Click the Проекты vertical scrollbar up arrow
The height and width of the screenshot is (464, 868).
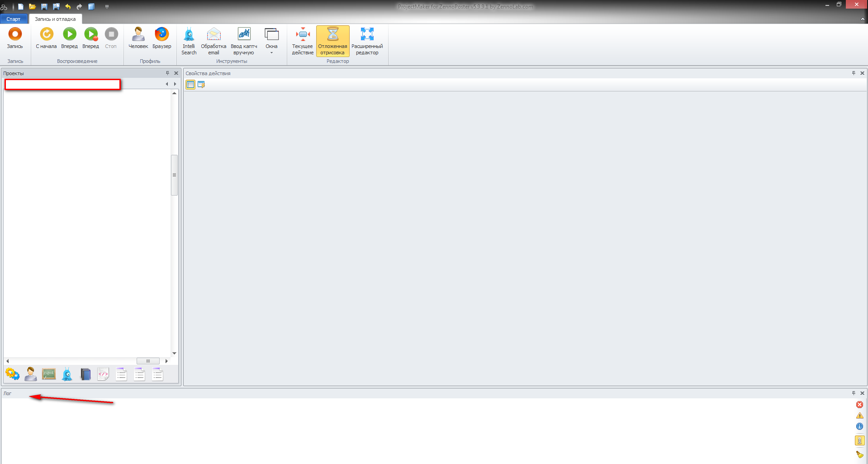point(174,93)
